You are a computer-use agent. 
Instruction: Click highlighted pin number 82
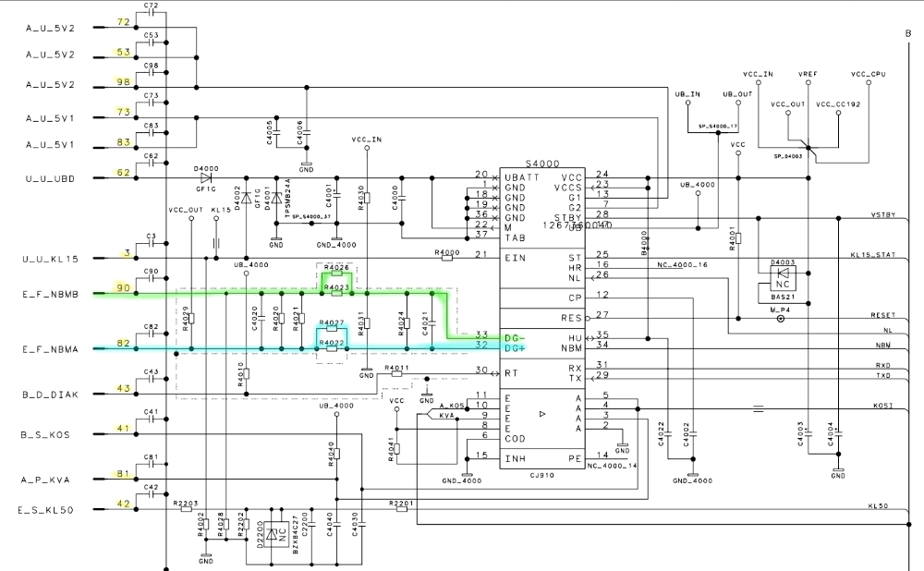pyautogui.click(x=123, y=343)
